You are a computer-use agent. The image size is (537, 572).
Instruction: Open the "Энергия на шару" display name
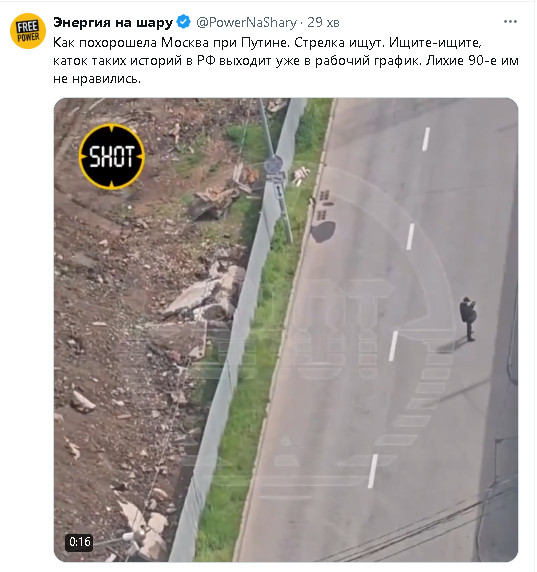113,23
